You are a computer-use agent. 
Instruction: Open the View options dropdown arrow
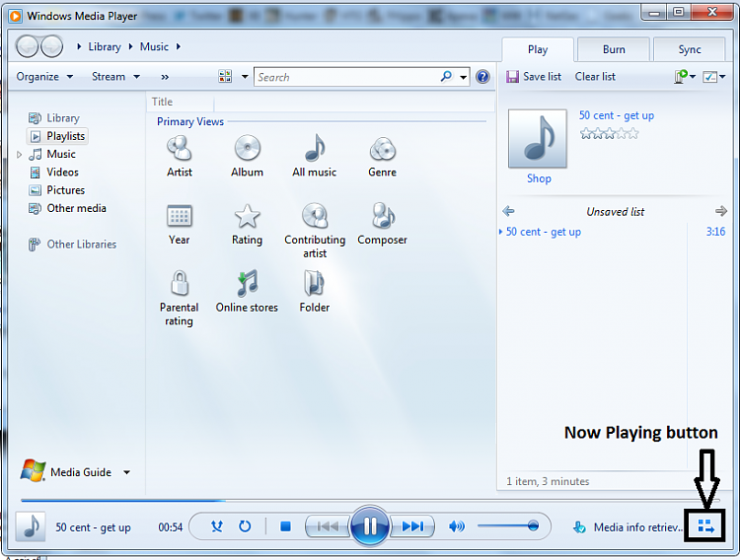pyautogui.click(x=245, y=77)
